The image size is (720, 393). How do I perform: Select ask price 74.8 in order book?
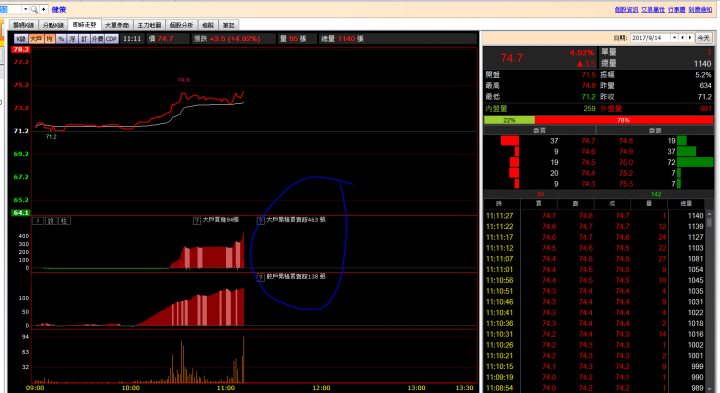(626, 141)
